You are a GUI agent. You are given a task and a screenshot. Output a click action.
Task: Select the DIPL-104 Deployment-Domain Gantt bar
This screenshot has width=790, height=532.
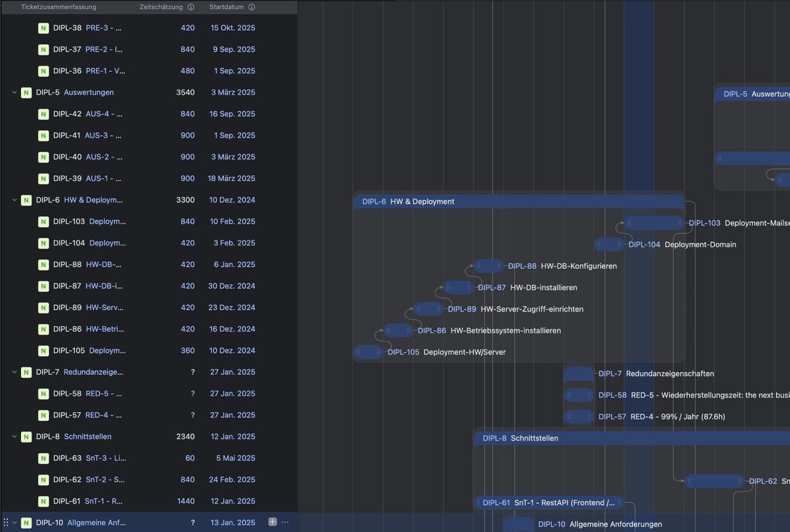click(x=609, y=244)
